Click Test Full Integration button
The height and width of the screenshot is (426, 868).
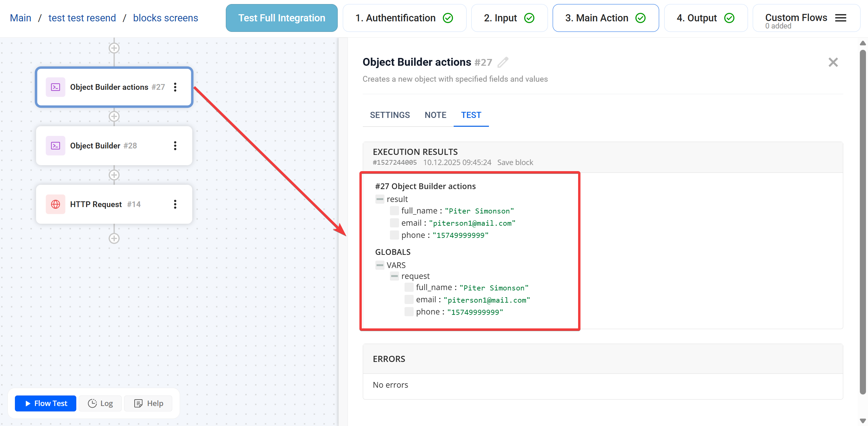coord(281,18)
